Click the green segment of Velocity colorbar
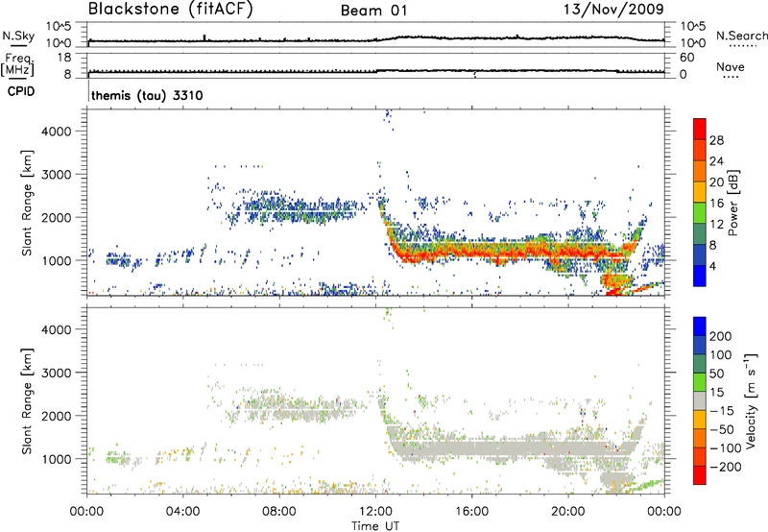The width and height of the screenshot is (768, 532). click(700, 382)
